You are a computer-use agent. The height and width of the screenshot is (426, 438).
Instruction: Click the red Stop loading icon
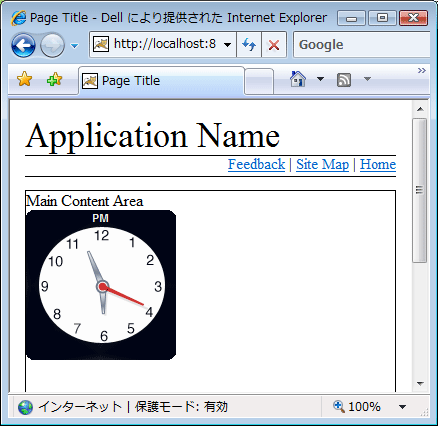click(x=274, y=44)
